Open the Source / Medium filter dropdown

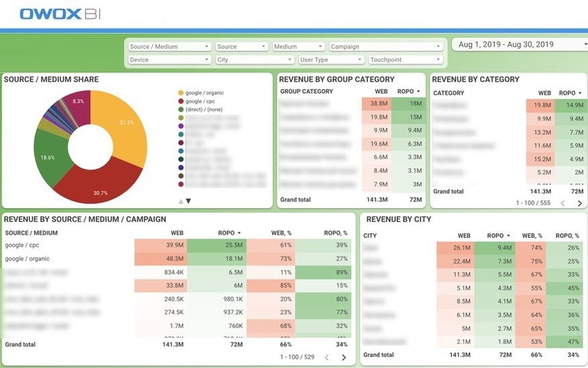pos(169,47)
